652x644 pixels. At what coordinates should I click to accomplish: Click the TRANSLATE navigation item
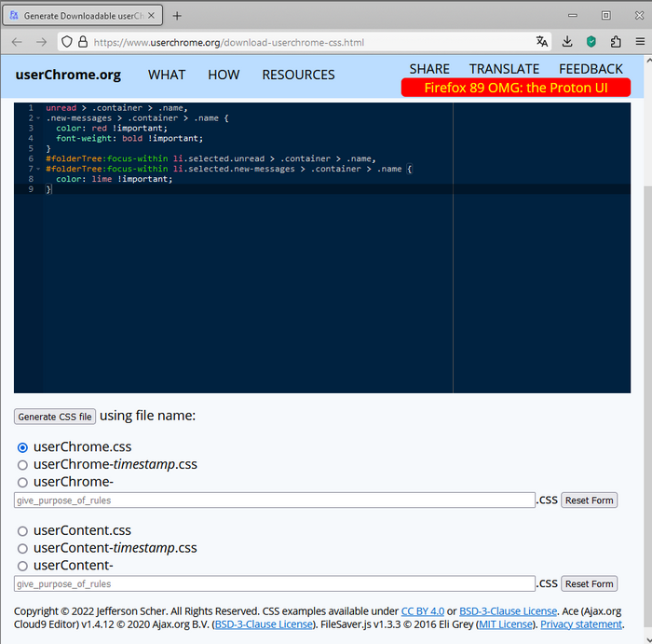tap(504, 69)
